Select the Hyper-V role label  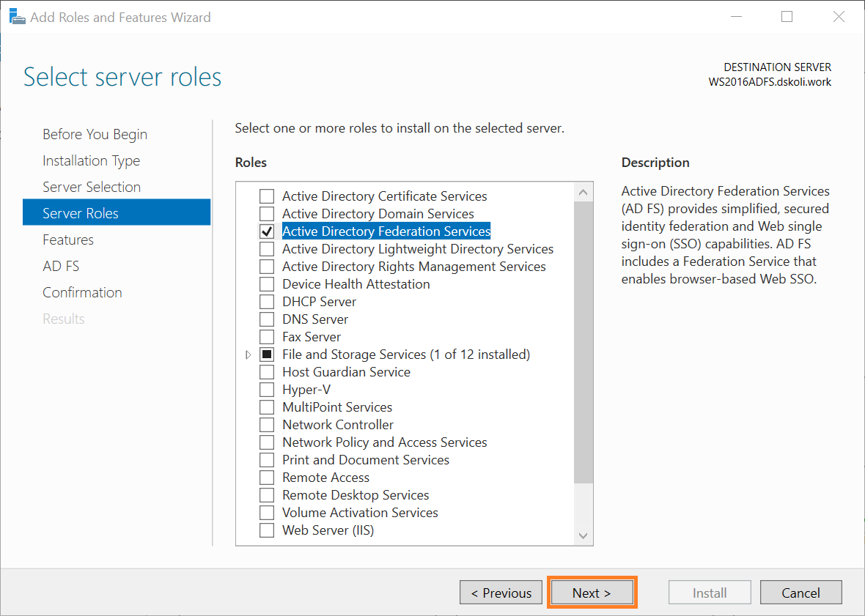click(306, 390)
